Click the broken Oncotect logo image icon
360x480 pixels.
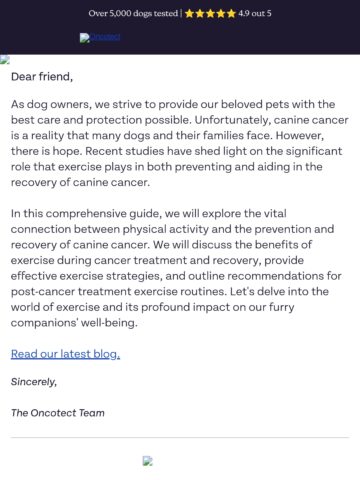85,38
